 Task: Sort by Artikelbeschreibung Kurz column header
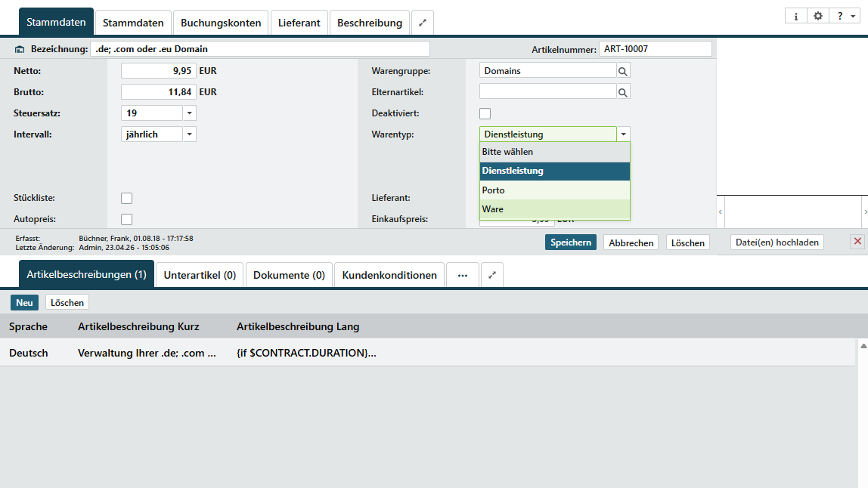(x=138, y=326)
